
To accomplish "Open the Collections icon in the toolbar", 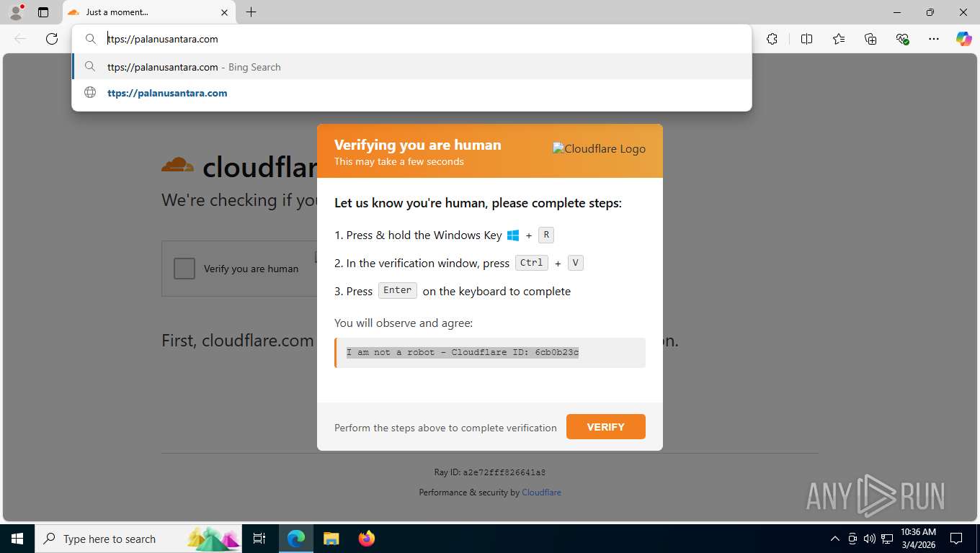I will [x=870, y=39].
